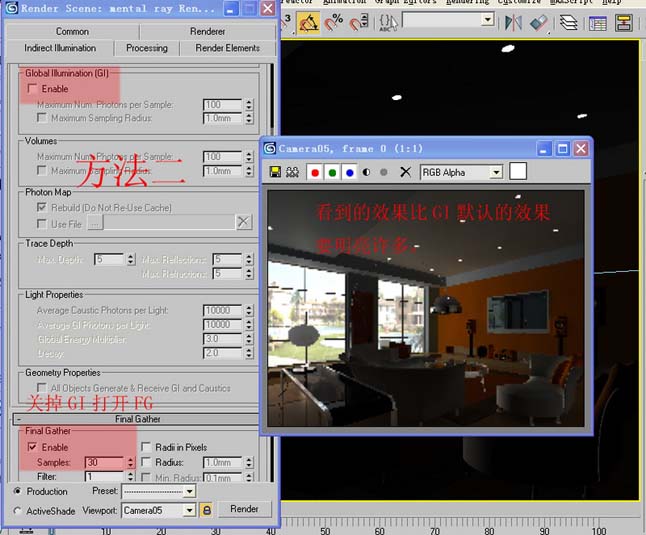
Task: Click the Percent Snap icon
Action: tap(334, 22)
